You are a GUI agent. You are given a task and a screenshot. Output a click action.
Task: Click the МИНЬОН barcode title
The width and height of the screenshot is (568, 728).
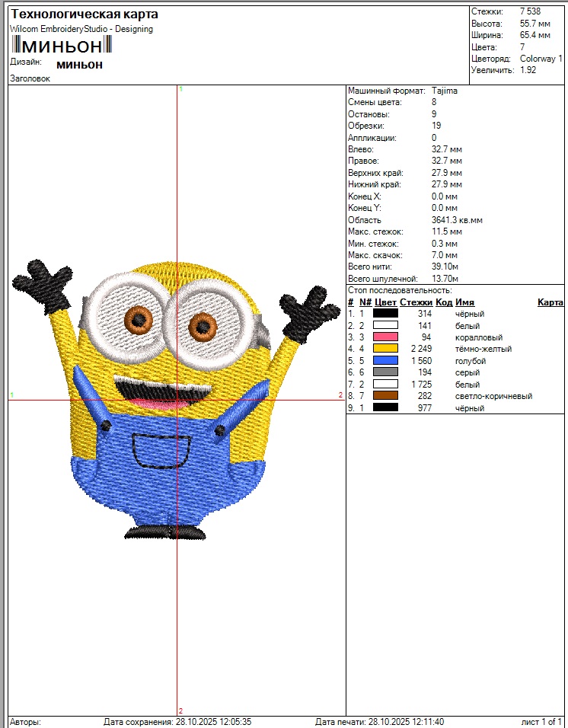click(61, 45)
